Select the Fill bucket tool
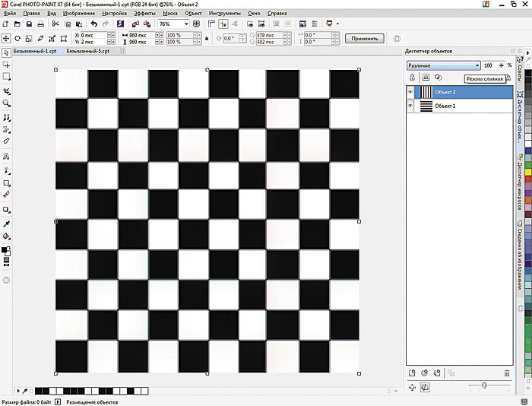532x406 pixels. 6,236
